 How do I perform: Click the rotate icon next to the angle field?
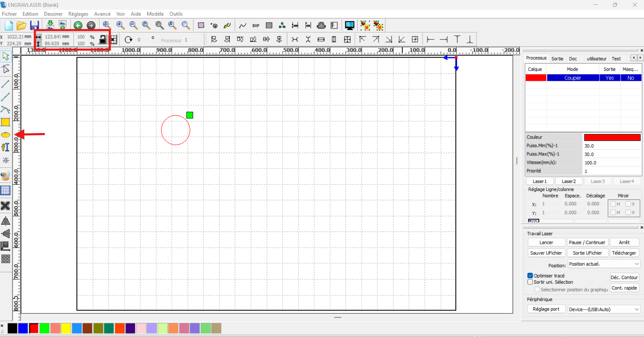[128, 40]
